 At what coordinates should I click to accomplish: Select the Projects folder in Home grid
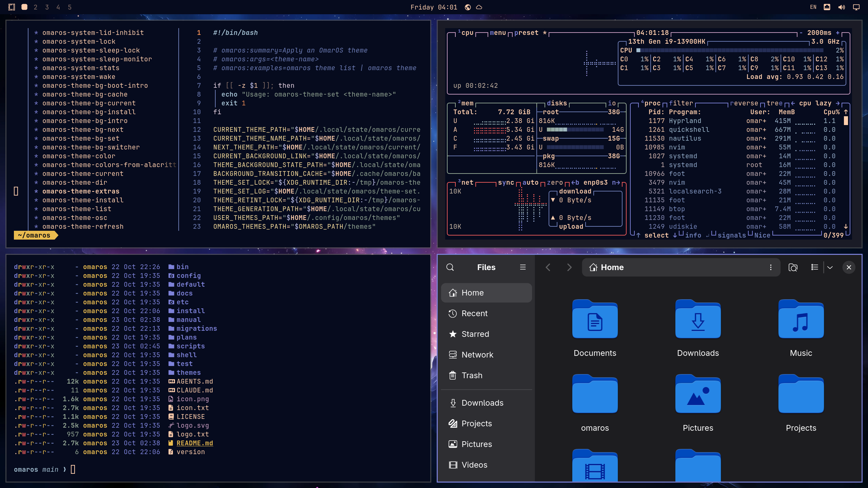pos(801,394)
